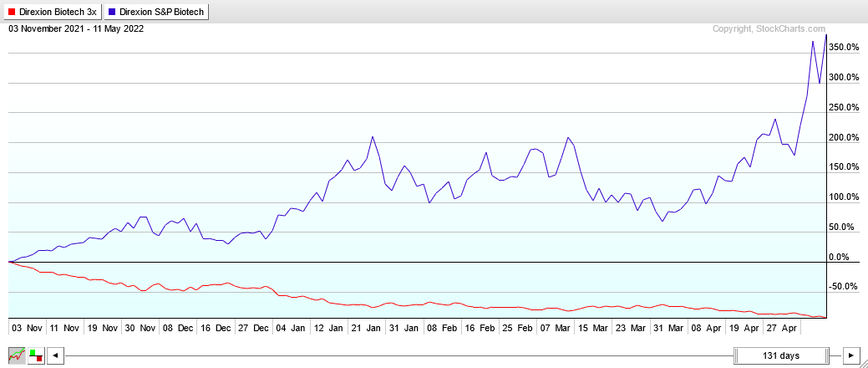The image size is (868, 368).
Task: Click the blue Direxion S&P Biotech swatch
Action: (112, 12)
